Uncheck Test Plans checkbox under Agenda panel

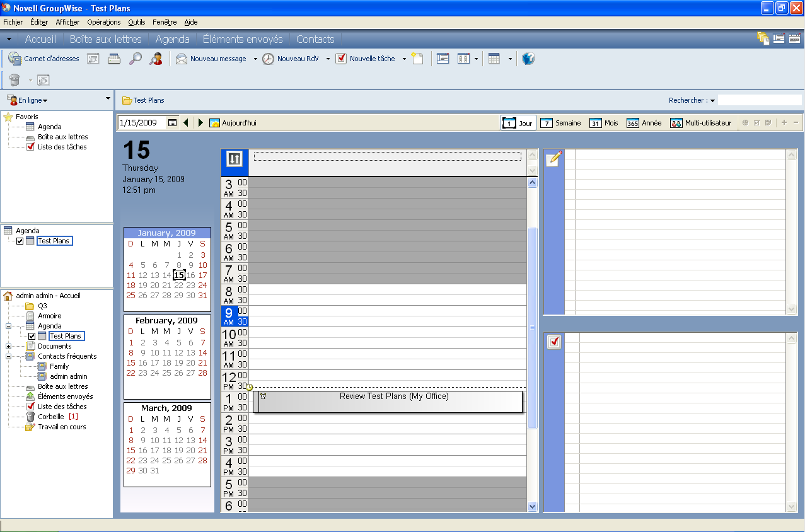pos(20,241)
